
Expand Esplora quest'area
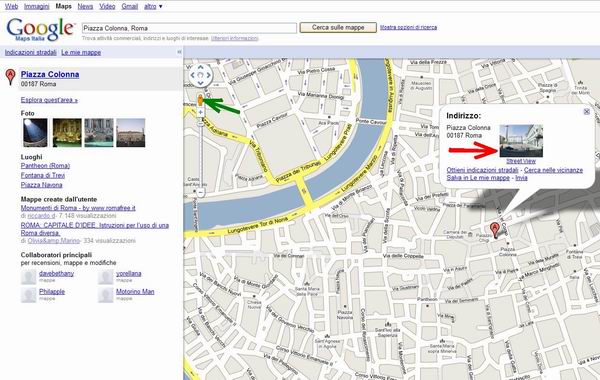click(49, 100)
